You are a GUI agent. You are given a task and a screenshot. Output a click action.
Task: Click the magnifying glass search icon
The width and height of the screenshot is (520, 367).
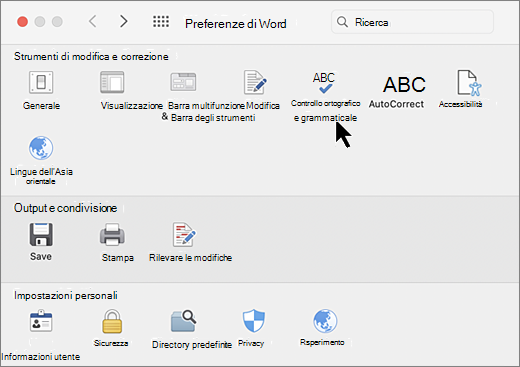click(342, 22)
